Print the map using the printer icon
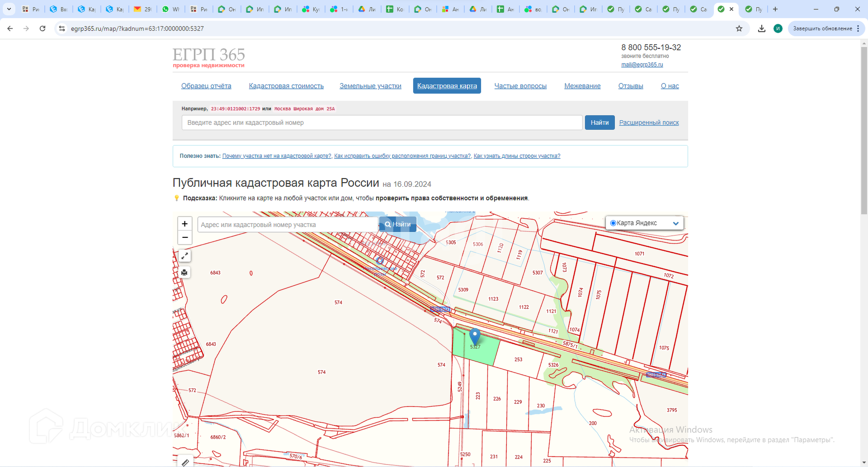This screenshot has width=868, height=467. click(184, 272)
